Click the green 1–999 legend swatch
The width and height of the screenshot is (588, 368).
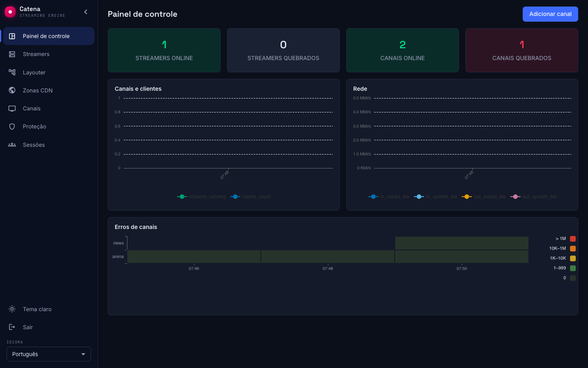tap(573, 268)
